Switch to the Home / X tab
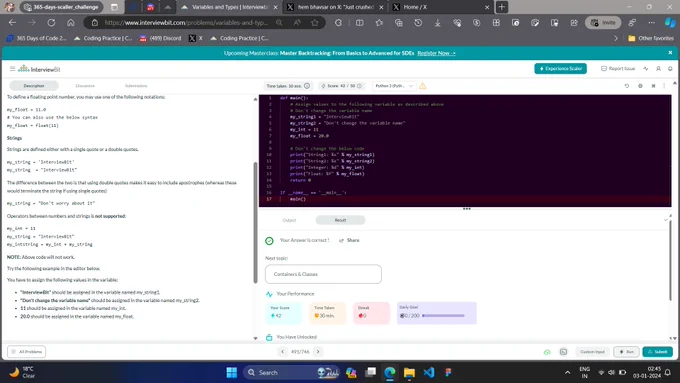This screenshot has height=383, width=680. pyautogui.click(x=441, y=7)
